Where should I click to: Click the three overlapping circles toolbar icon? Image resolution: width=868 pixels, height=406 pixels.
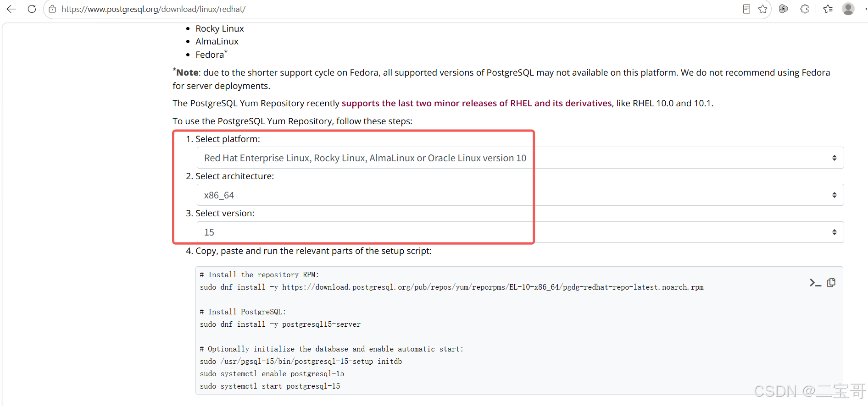[784, 9]
